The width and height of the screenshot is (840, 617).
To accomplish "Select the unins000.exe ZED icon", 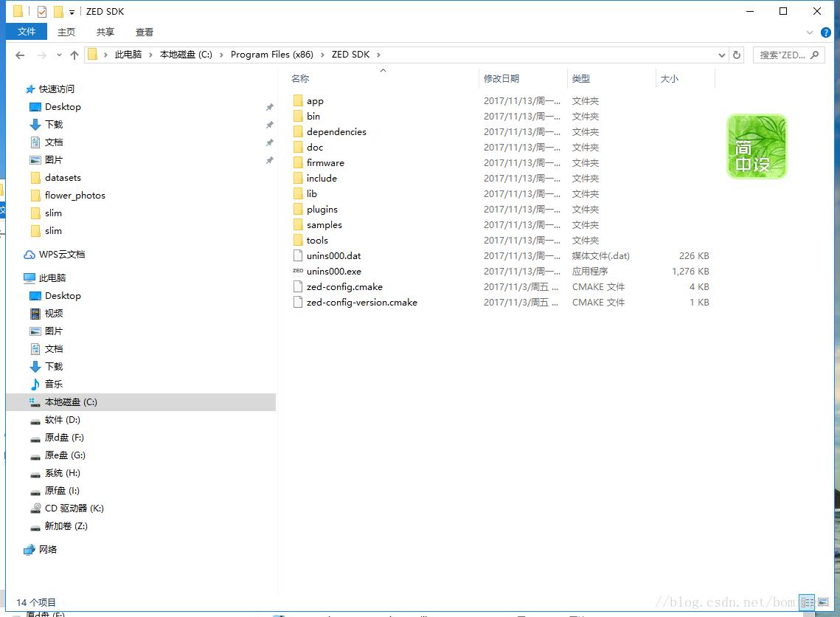I will point(298,272).
